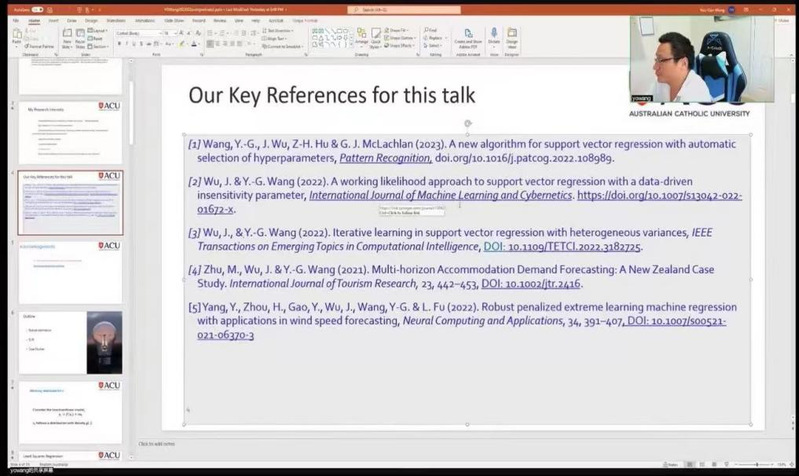Switch to the Review ribbon tab

click(x=220, y=20)
